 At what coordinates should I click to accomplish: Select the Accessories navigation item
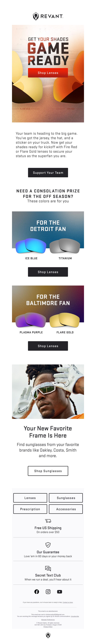click(66, 509)
